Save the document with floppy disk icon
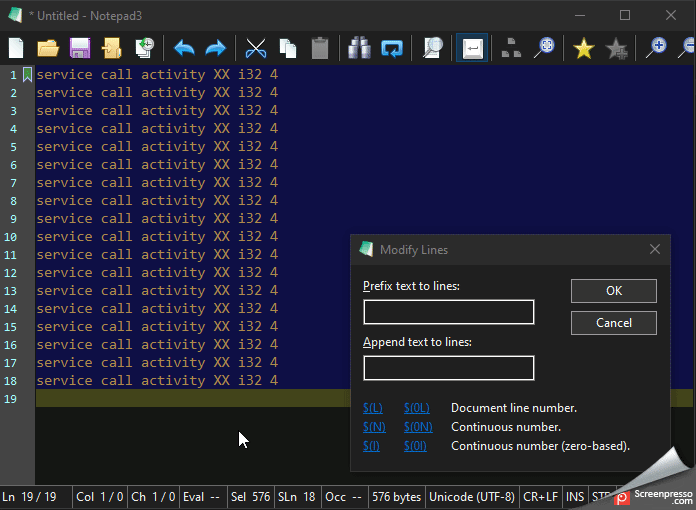This screenshot has width=696, height=510. coord(80,48)
